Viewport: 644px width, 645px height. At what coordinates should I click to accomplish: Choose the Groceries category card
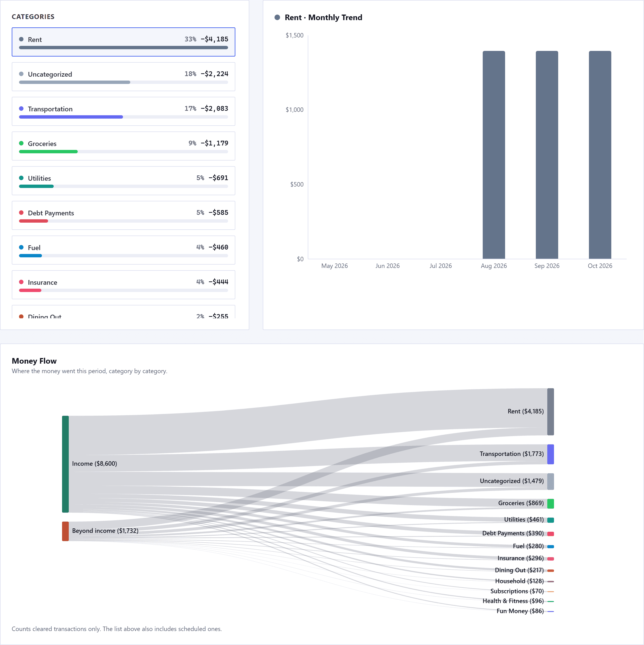click(x=124, y=146)
